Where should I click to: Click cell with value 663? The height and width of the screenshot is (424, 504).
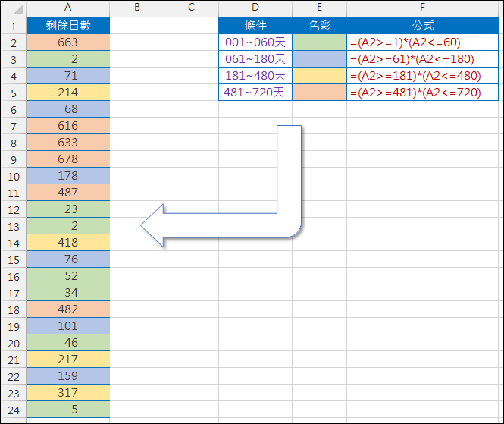[x=67, y=42]
